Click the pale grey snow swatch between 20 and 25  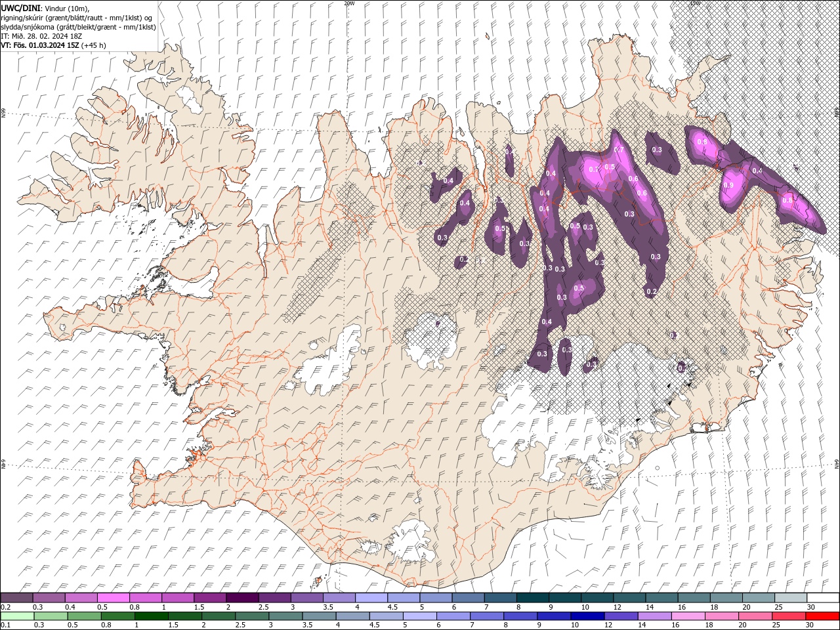click(x=758, y=597)
